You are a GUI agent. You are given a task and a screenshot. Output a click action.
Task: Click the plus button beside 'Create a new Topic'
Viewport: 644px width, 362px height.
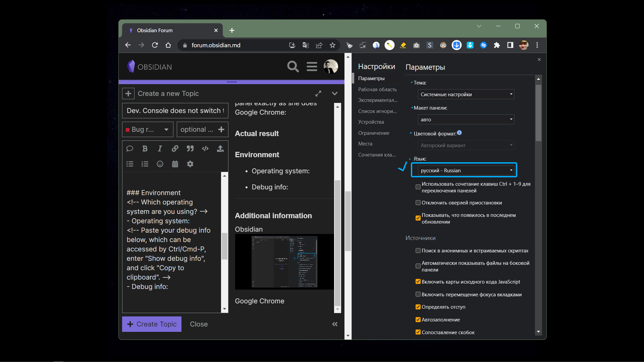(128, 94)
